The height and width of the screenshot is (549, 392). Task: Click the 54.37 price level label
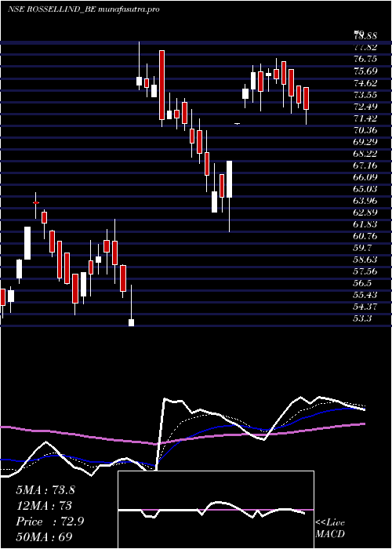point(365,307)
